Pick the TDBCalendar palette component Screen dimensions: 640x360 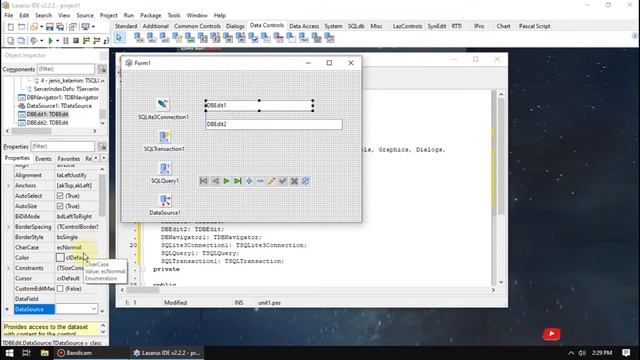click(278, 38)
